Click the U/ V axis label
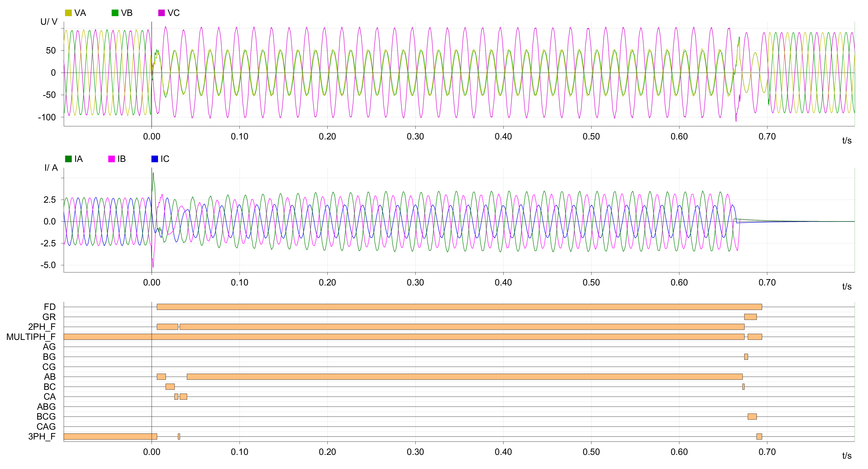 pyautogui.click(x=49, y=22)
